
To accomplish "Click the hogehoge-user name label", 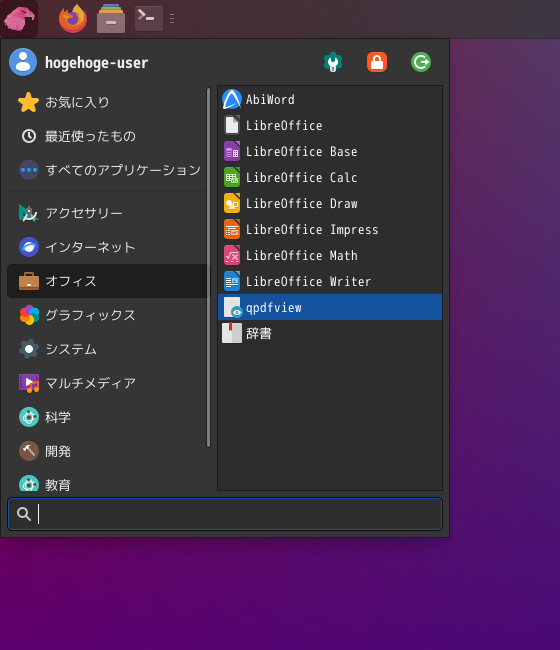I will tap(96, 63).
